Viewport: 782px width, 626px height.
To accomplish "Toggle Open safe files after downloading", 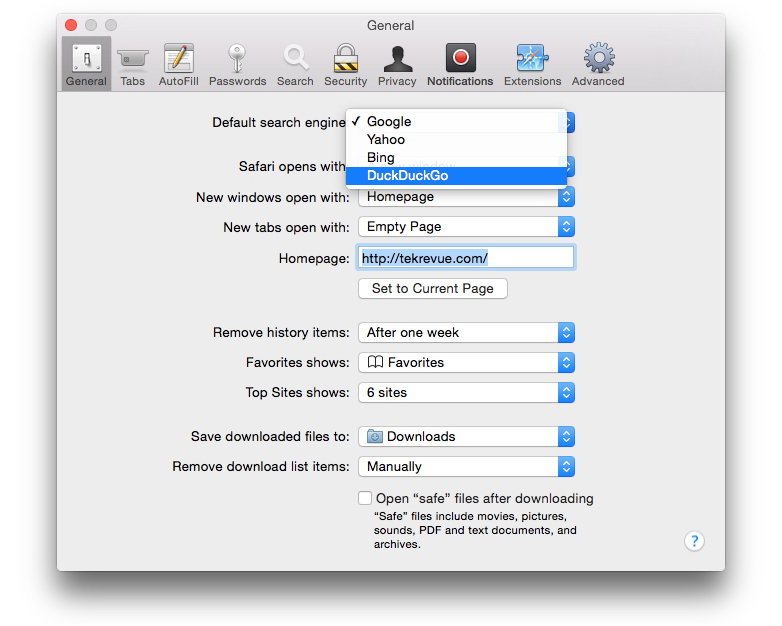I will 365,498.
